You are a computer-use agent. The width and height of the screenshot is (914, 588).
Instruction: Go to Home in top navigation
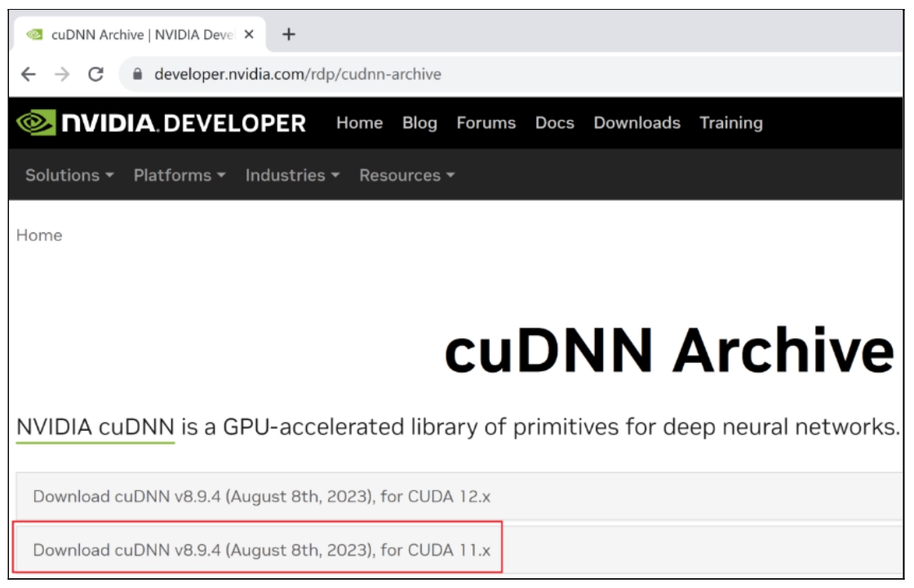(359, 123)
